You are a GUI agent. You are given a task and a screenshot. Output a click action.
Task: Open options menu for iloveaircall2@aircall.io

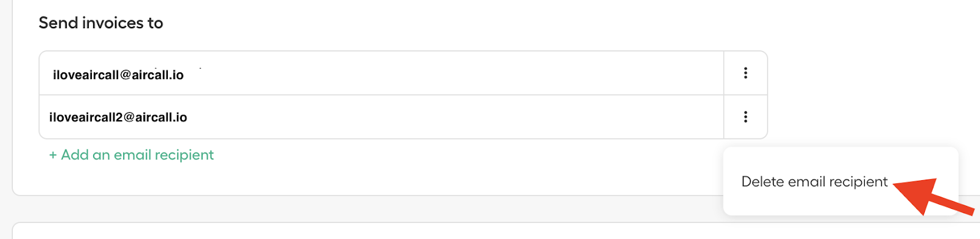(x=745, y=116)
